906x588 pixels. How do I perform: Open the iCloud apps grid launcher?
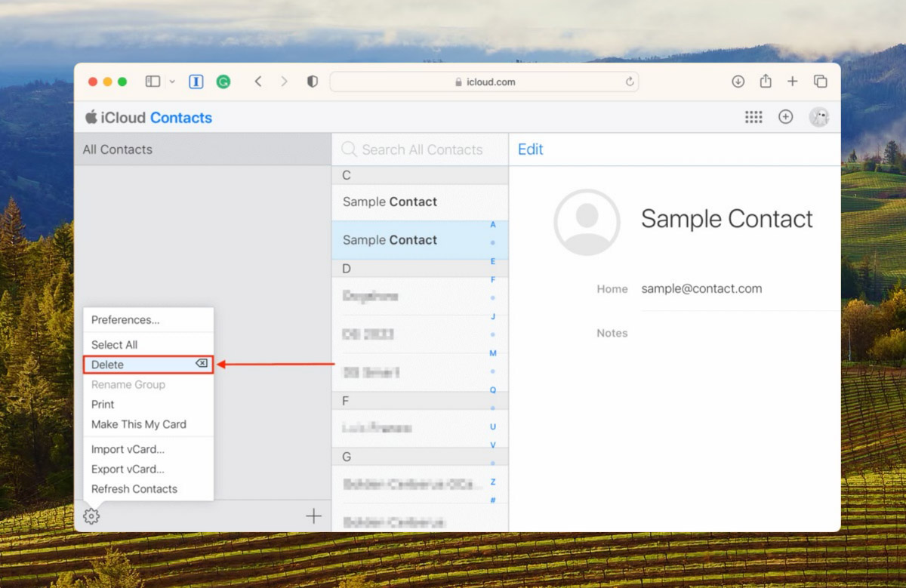[x=753, y=117]
